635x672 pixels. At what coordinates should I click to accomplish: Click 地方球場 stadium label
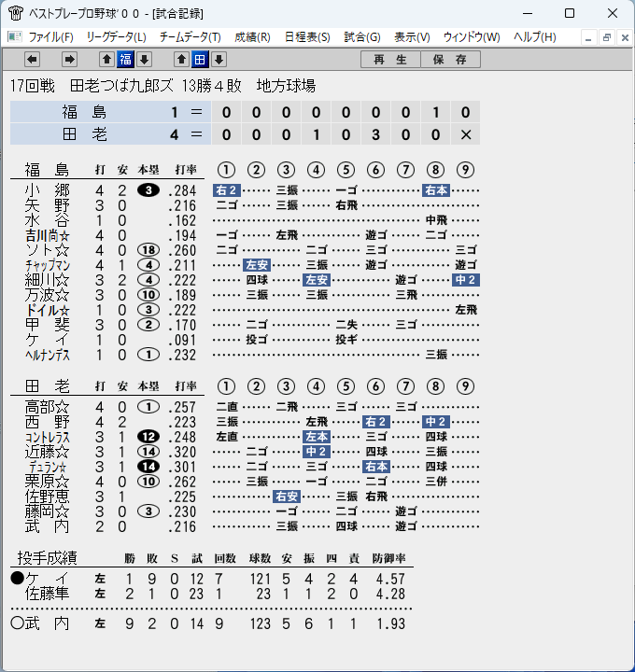[286, 86]
